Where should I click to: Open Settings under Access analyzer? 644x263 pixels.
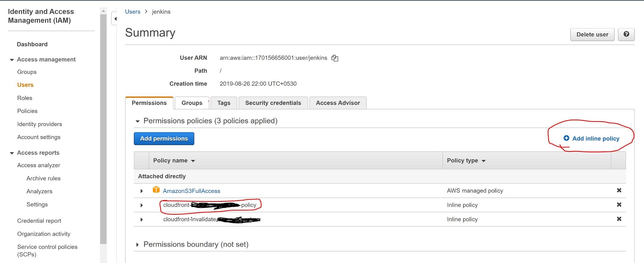click(x=37, y=205)
